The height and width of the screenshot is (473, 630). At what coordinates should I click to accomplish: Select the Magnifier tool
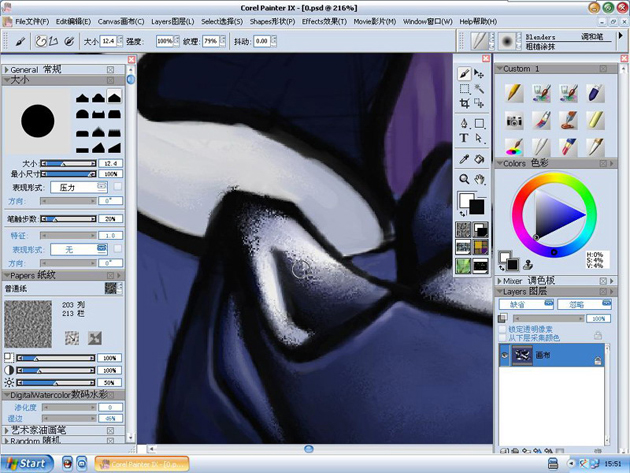point(464,179)
